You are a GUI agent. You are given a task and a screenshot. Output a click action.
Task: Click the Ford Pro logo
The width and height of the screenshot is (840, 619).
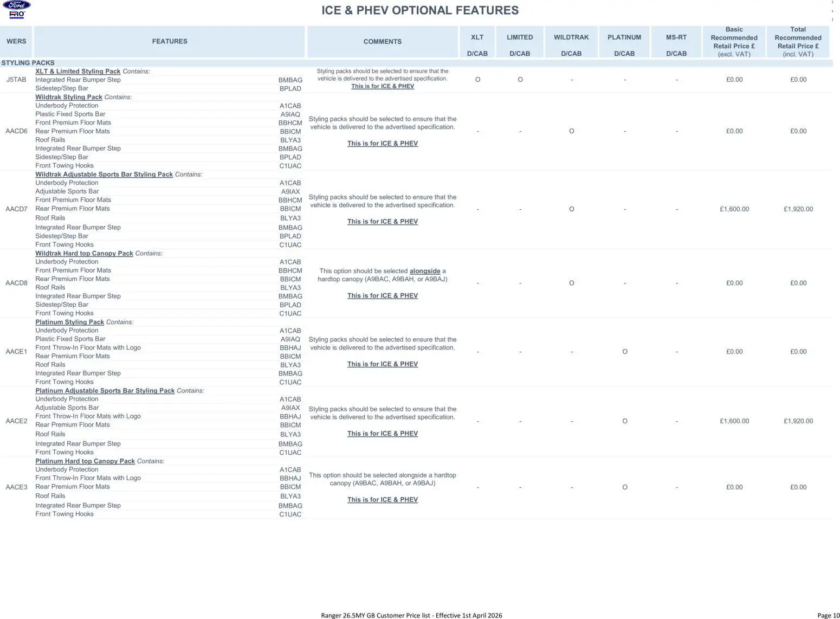tap(17, 10)
